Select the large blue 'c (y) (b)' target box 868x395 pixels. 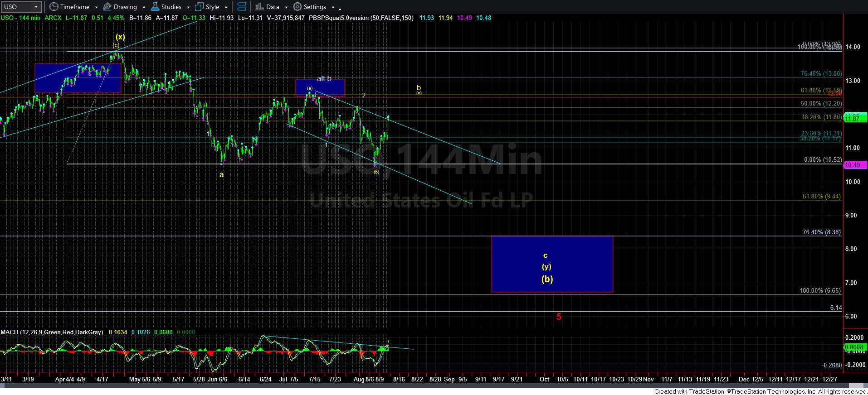(x=552, y=264)
